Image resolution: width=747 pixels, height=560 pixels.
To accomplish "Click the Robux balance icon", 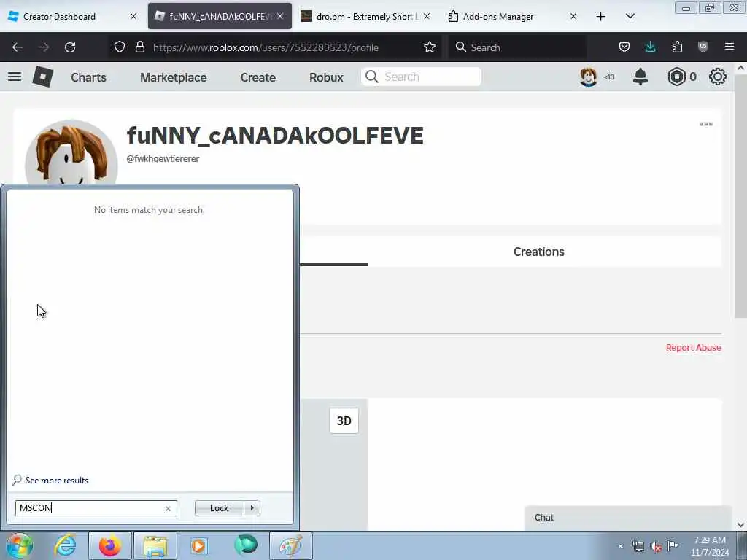I will click(x=676, y=77).
